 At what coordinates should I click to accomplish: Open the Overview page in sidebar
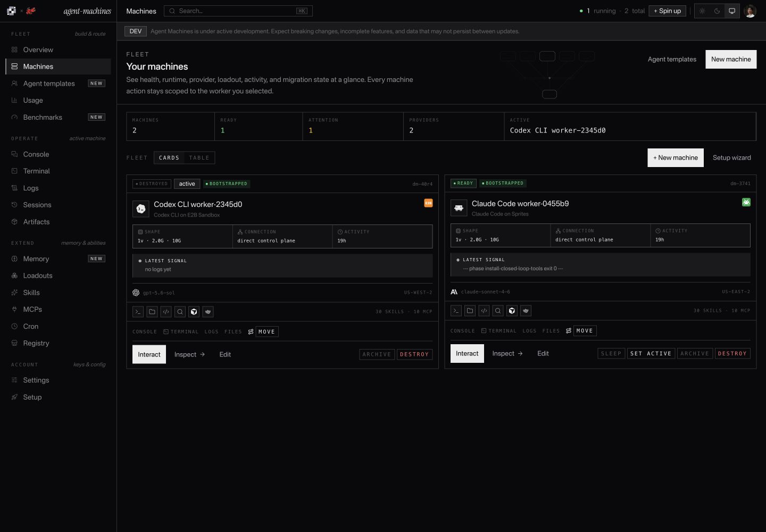[x=58, y=49]
